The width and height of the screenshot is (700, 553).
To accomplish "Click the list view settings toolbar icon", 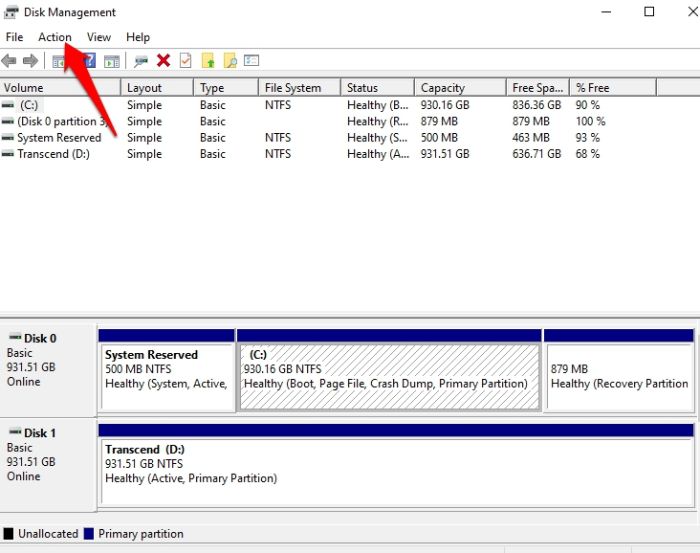I will tap(251, 60).
